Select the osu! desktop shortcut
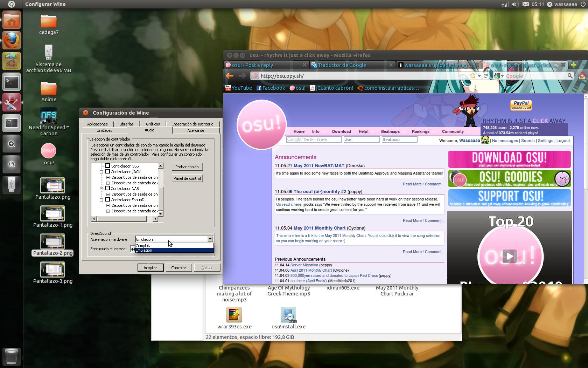Image resolution: width=588 pixels, height=368 pixels. [49, 154]
